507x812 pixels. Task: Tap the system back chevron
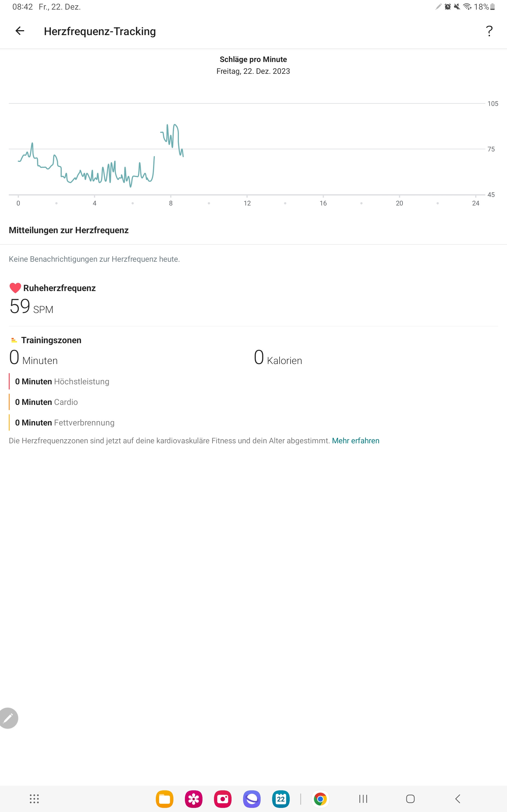pyautogui.click(x=458, y=799)
